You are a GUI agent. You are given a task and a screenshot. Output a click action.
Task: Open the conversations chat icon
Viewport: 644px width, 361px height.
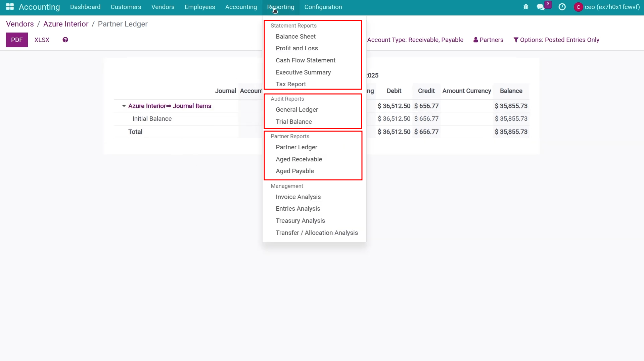click(541, 7)
